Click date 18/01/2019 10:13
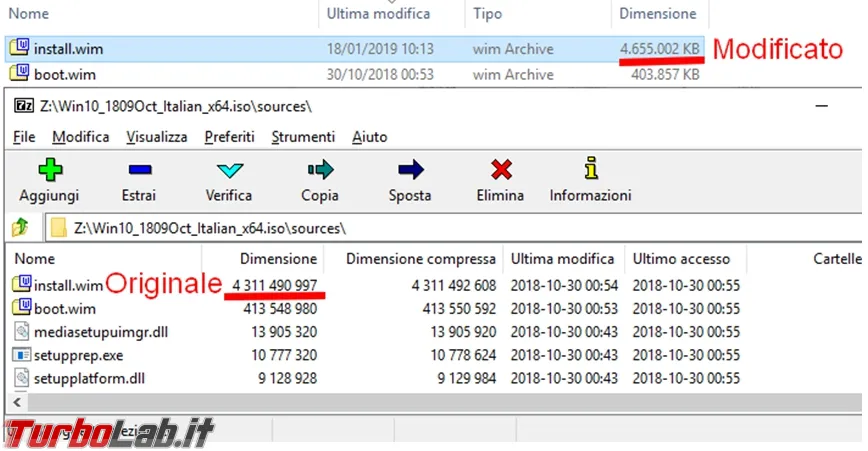Screen dimensions: 868x451 pos(380,49)
